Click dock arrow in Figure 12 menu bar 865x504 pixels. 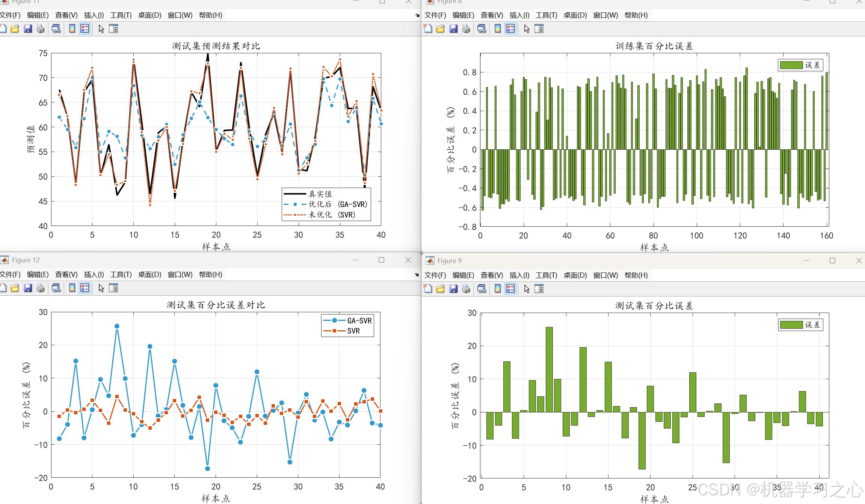pyautogui.click(x=417, y=275)
